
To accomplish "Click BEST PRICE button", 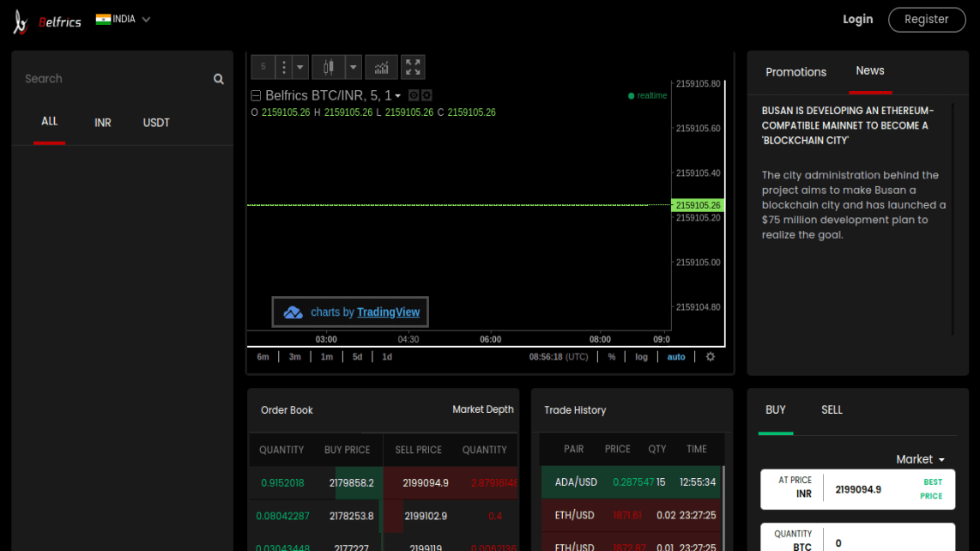I will coord(931,489).
